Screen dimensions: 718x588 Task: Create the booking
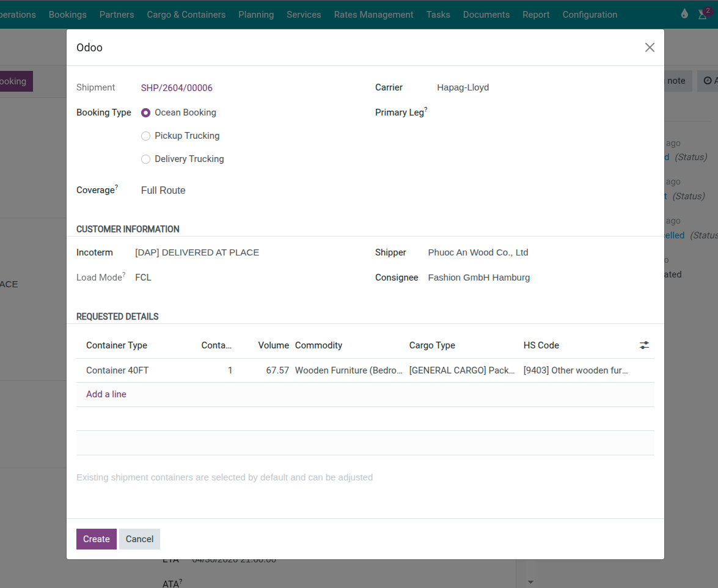tap(96, 539)
